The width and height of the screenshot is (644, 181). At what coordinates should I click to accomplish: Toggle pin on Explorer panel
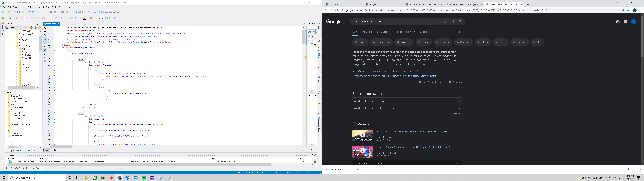[38, 24]
